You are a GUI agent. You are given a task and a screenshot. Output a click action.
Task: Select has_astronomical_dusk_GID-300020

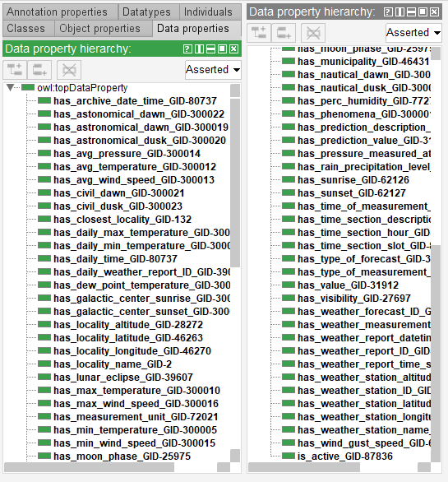click(x=140, y=140)
